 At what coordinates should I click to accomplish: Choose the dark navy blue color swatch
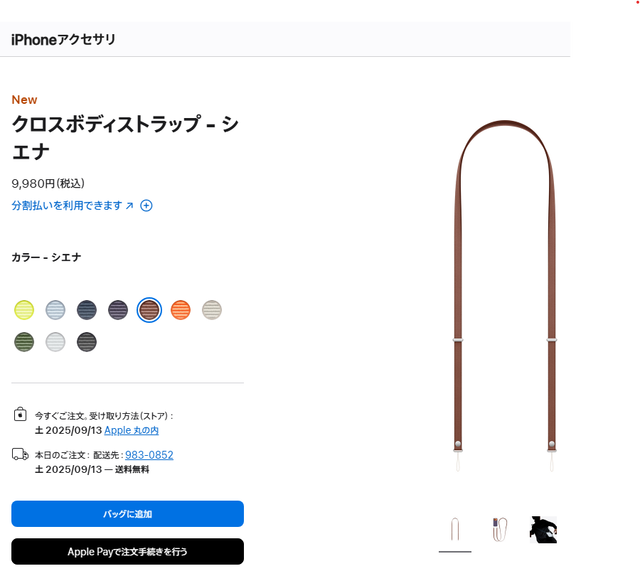(x=87, y=310)
